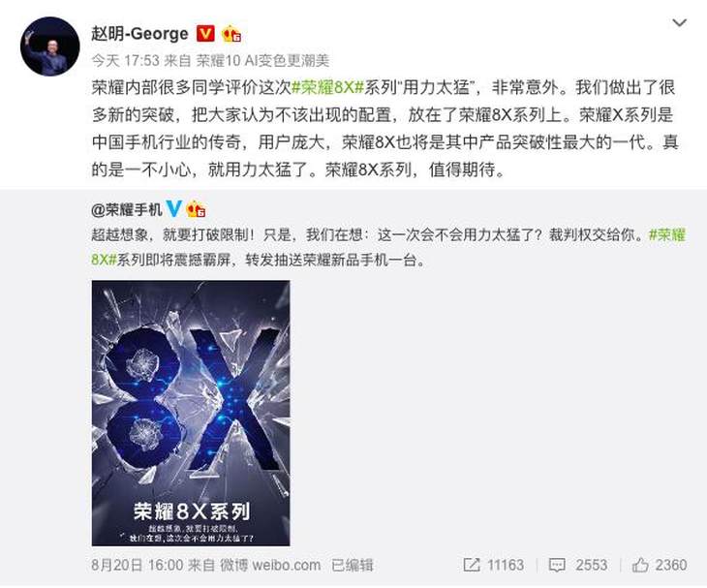This screenshot has width=707, height=588.
Task: Open the 微博 weibo.com source link
Action: click(270, 565)
